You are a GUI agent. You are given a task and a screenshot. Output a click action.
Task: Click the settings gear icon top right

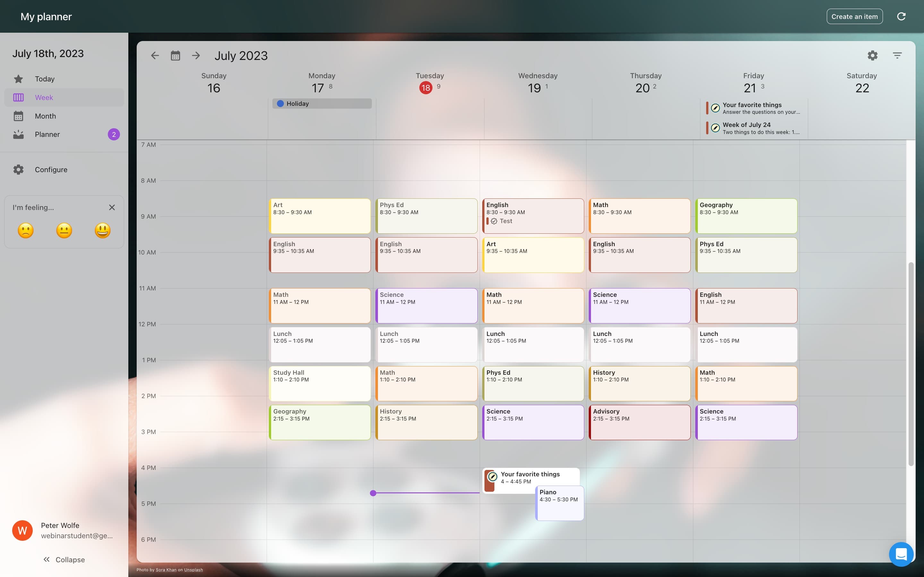tap(872, 54)
